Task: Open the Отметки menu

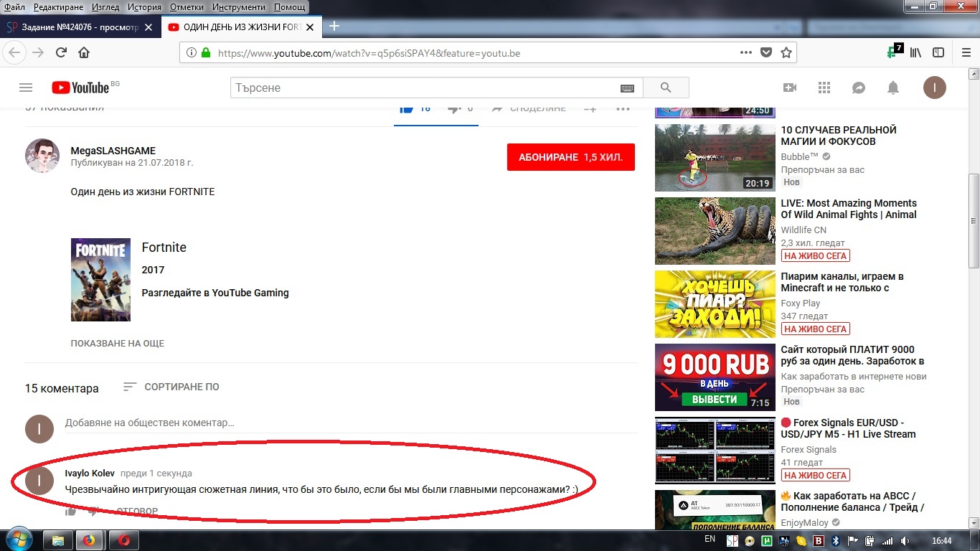Action: point(187,6)
